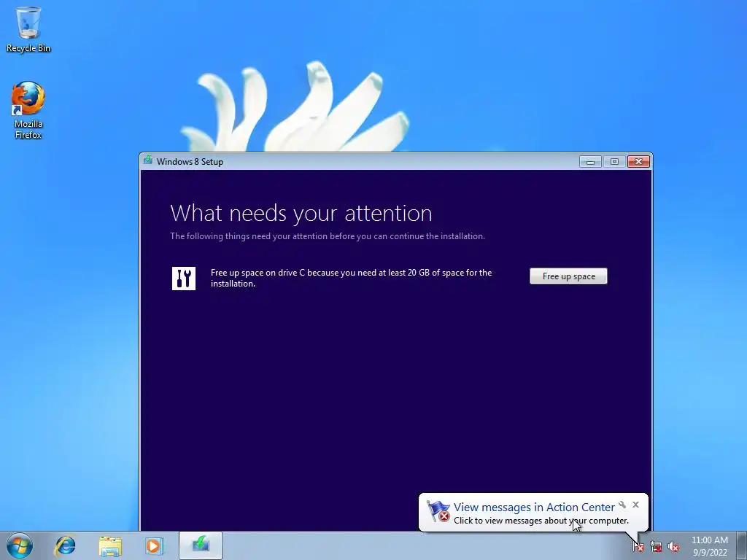Click balloon text 'Click to view messages'

pos(541,521)
